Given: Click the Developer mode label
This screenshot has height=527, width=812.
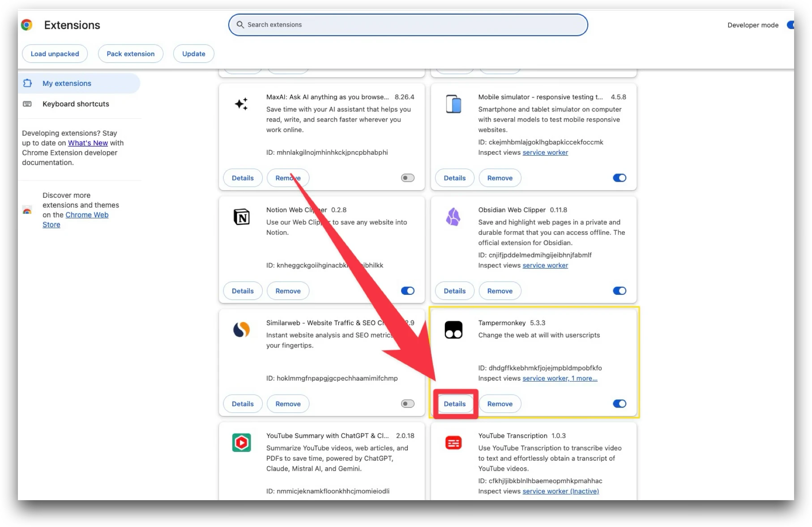Looking at the screenshot, I should 753,25.
